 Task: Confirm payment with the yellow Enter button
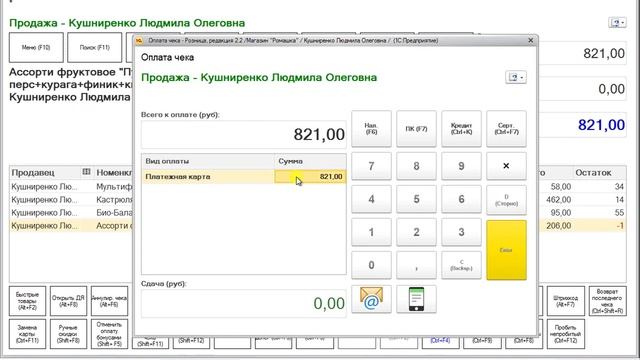pyautogui.click(x=506, y=250)
